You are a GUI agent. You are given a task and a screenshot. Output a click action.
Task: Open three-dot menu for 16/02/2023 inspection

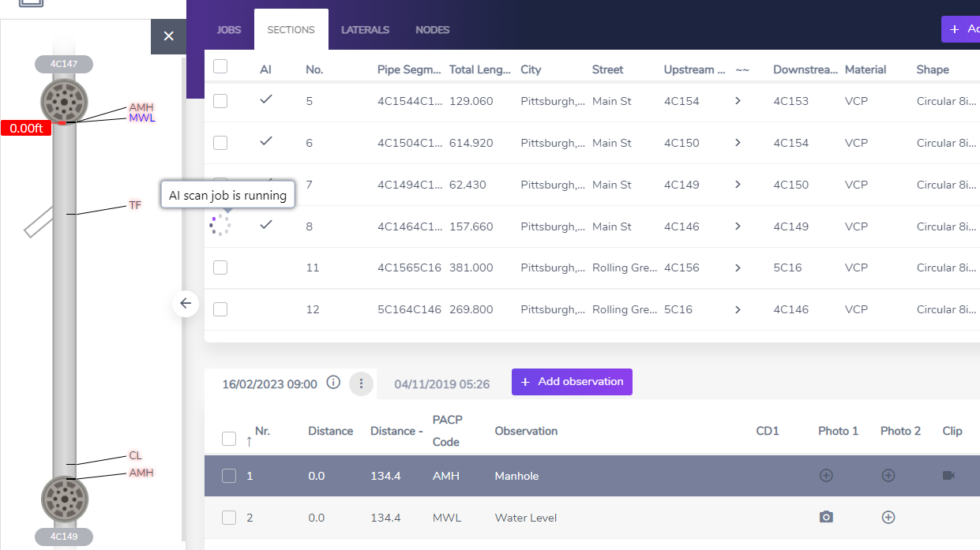[361, 384]
